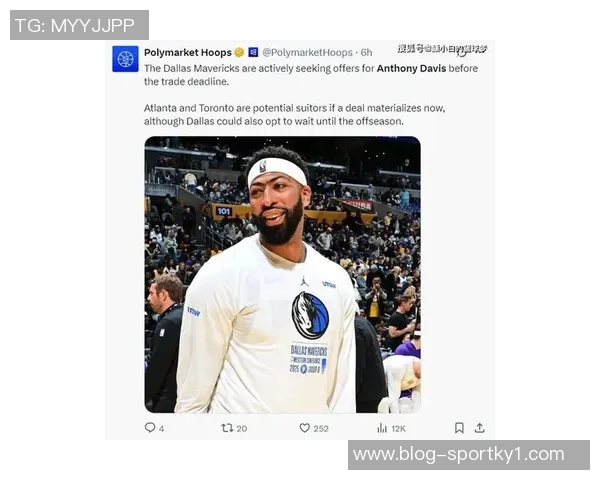Image resolution: width=600 pixels, height=480 pixels.
Task: Click the 6h timestamp
Action: pyautogui.click(x=366, y=52)
